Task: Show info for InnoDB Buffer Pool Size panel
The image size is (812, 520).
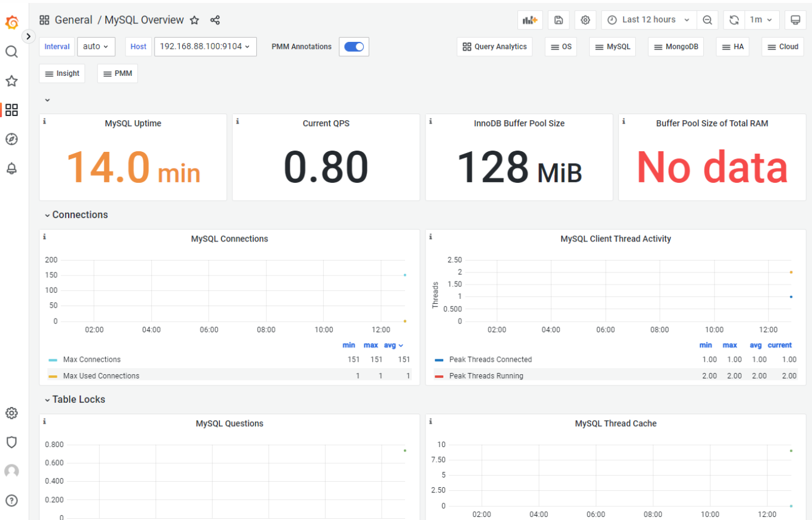Action: (431, 121)
